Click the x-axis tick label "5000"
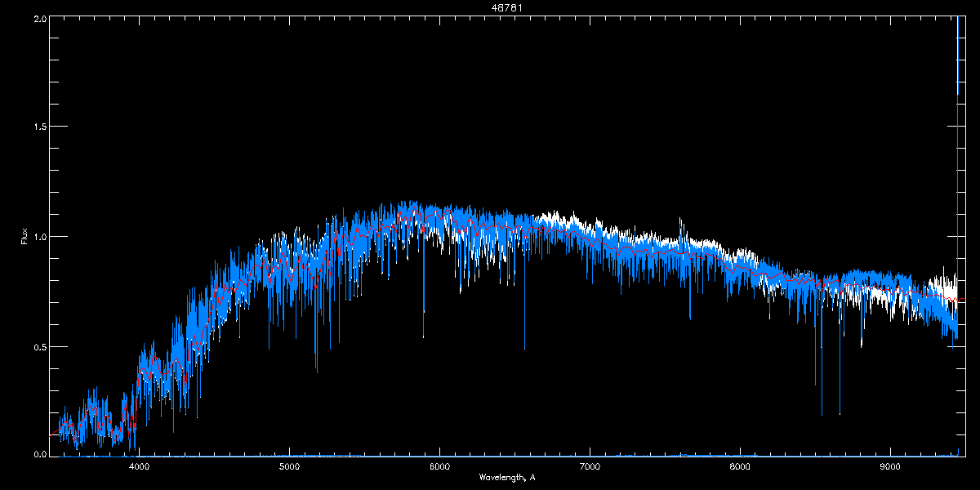Viewport: 980px width, 490px height. tap(289, 467)
